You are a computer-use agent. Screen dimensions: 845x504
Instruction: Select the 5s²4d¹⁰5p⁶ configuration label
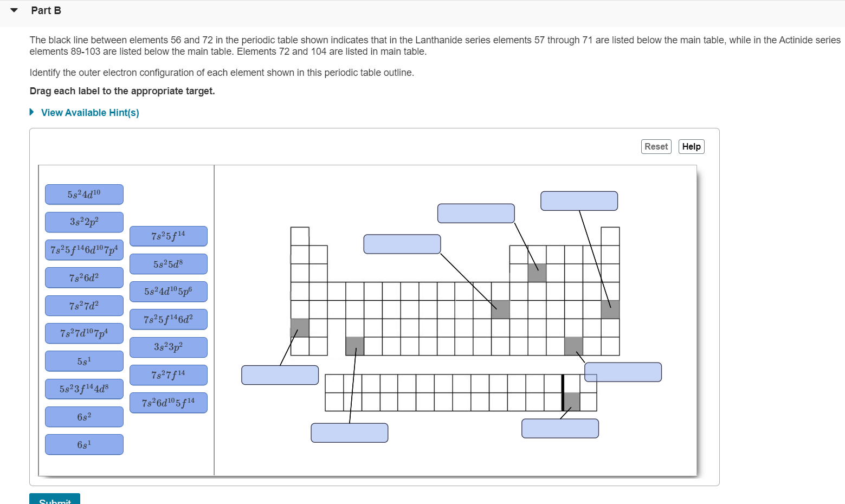[x=169, y=292]
